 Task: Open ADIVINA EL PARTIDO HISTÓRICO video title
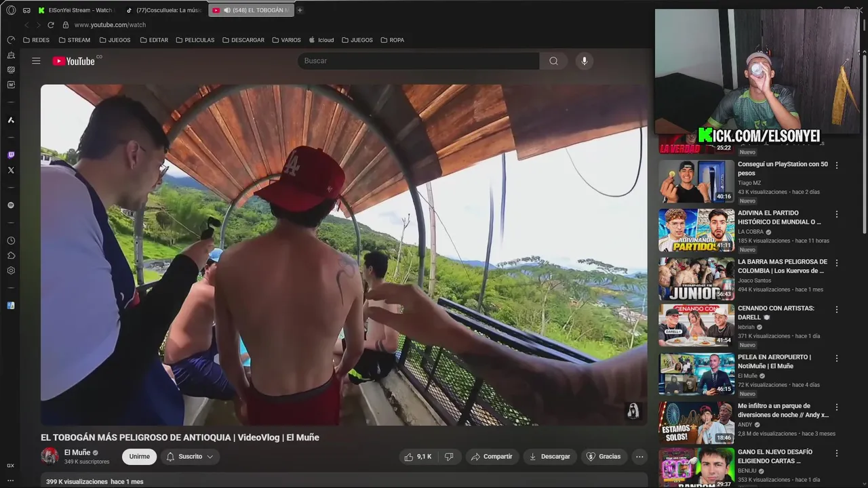click(779, 217)
